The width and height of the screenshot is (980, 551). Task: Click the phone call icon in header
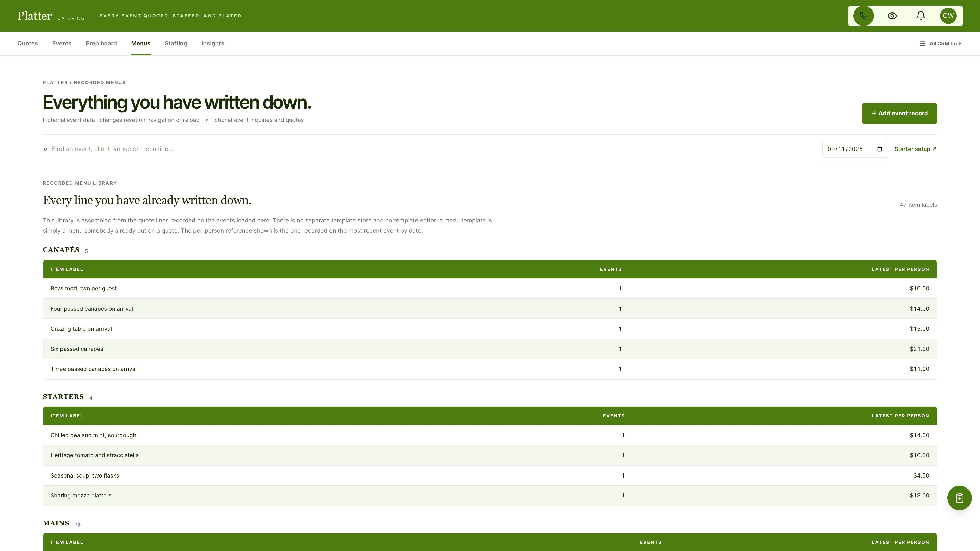[x=863, y=16]
